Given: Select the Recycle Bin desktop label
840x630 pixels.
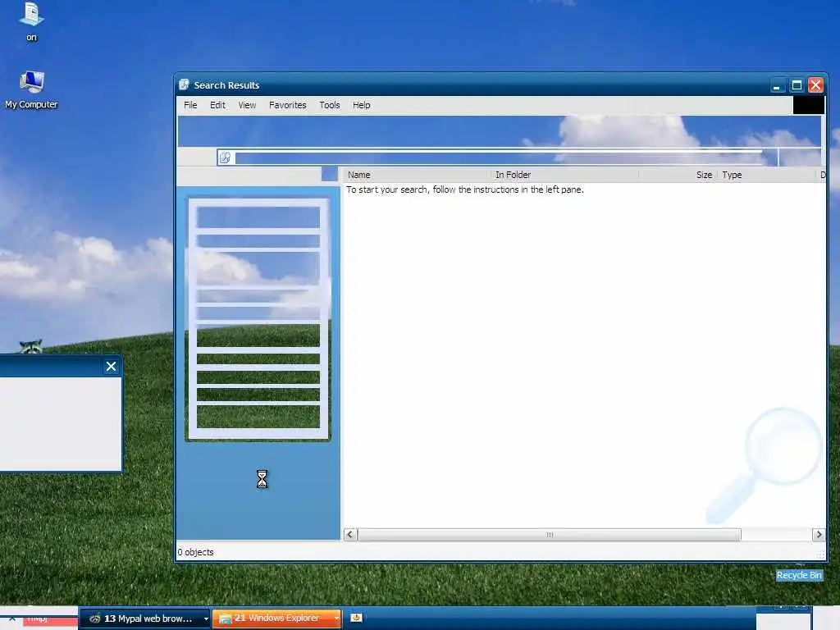Looking at the screenshot, I should [799, 575].
